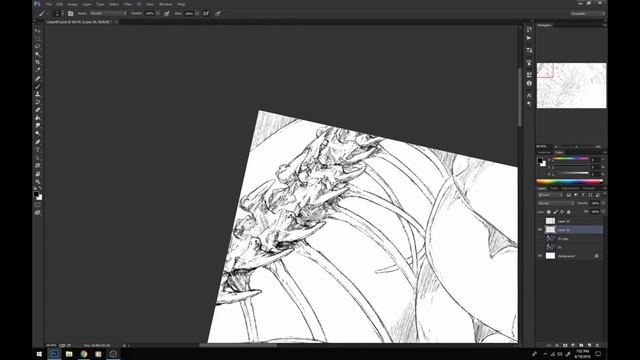Select the Rectangular Marquee tool
Screen dimensions: 640x360
pos(38,39)
